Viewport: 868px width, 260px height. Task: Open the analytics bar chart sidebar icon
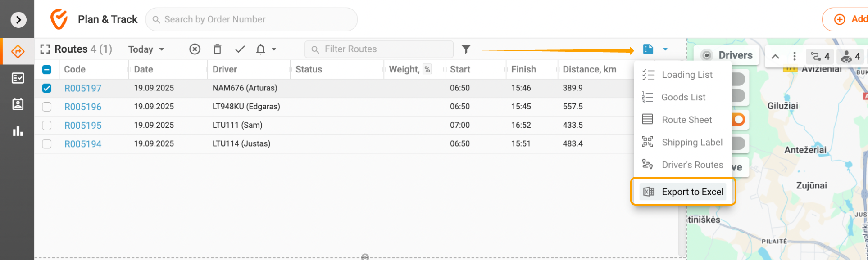coord(18,131)
